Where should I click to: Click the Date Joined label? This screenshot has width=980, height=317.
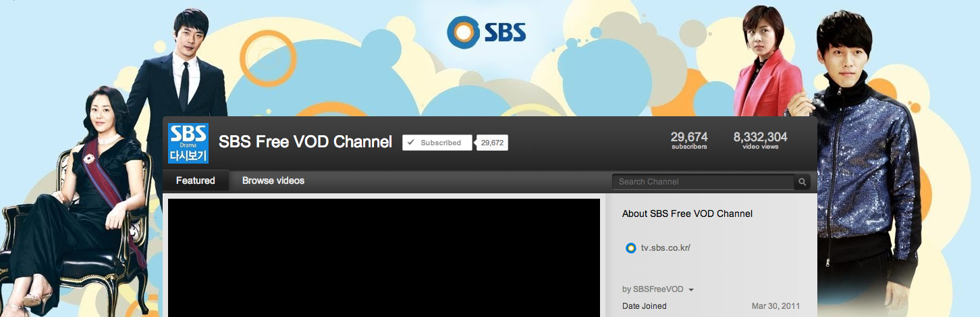644,306
